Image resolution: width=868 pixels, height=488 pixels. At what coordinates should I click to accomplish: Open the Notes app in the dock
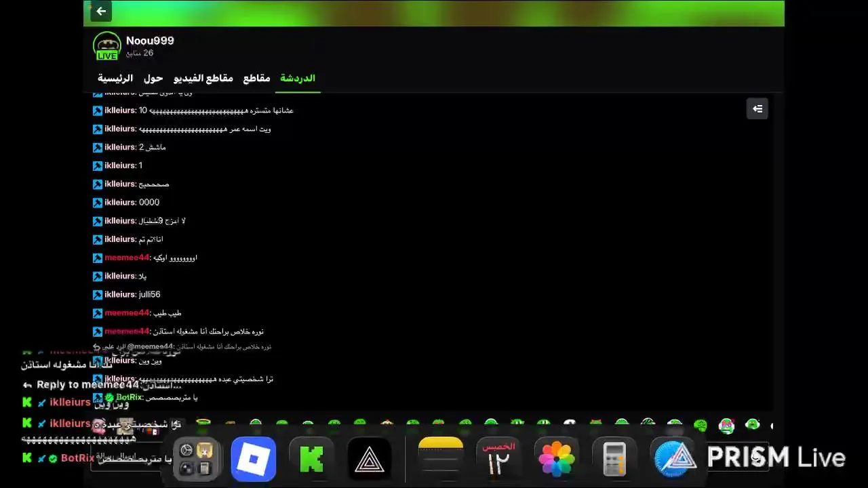[440, 460]
